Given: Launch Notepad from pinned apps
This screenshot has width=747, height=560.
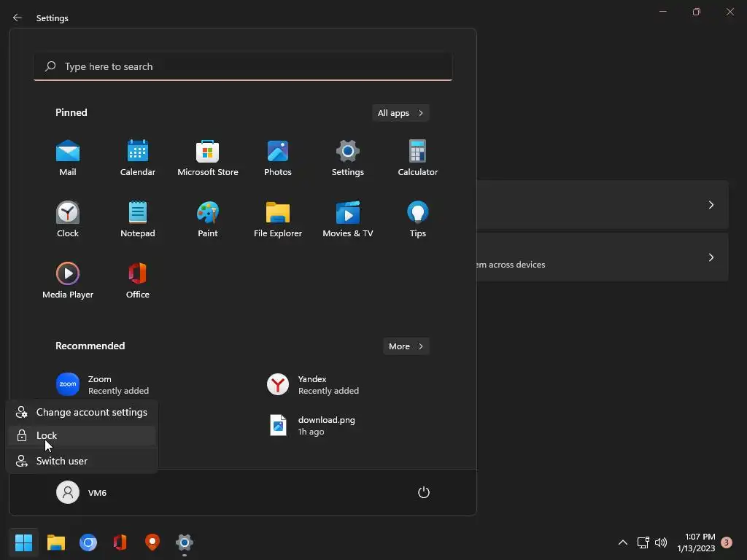Looking at the screenshot, I should coord(138,219).
